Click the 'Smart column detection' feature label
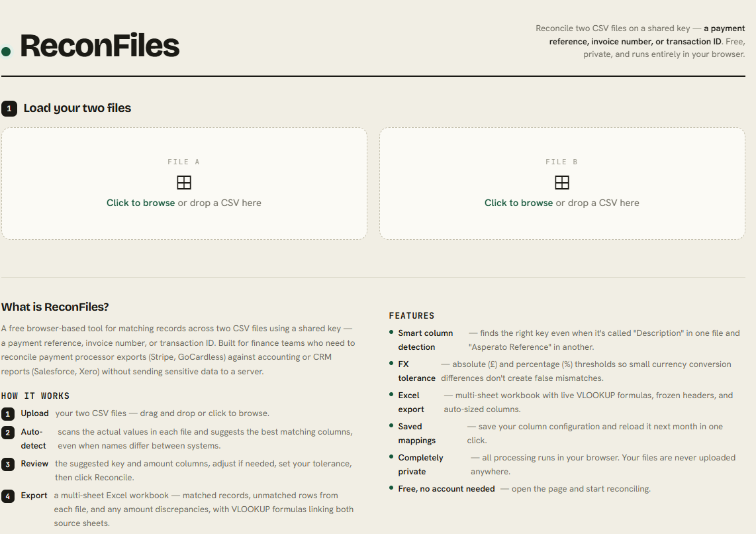The height and width of the screenshot is (534, 756). tap(425, 340)
